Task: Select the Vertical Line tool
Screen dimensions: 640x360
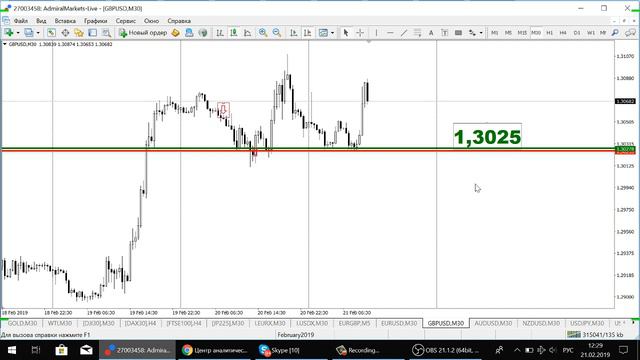Action: coord(376,33)
